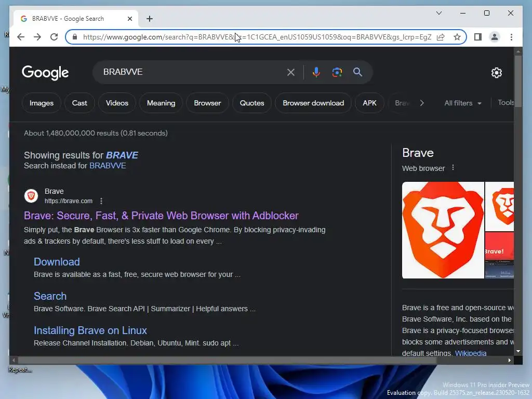Search by image using Google Lens
Image resolution: width=532 pixels, height=399 pixels.
[x=337, y=72]
